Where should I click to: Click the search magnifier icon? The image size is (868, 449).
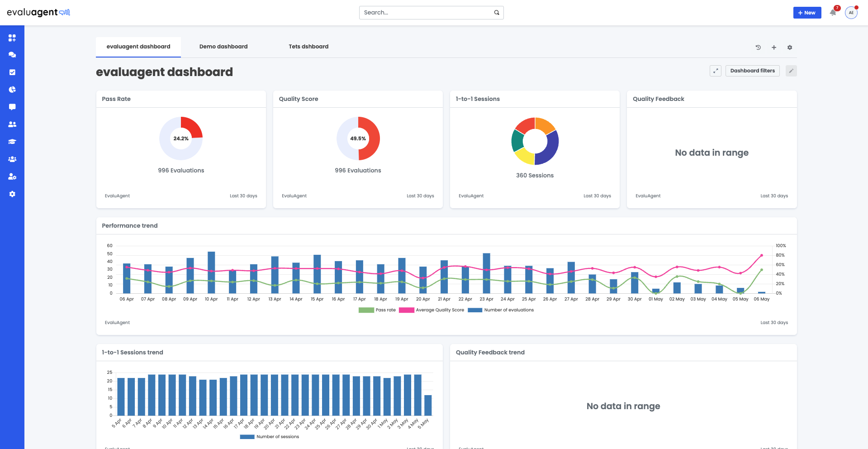(x=497, y=13)
